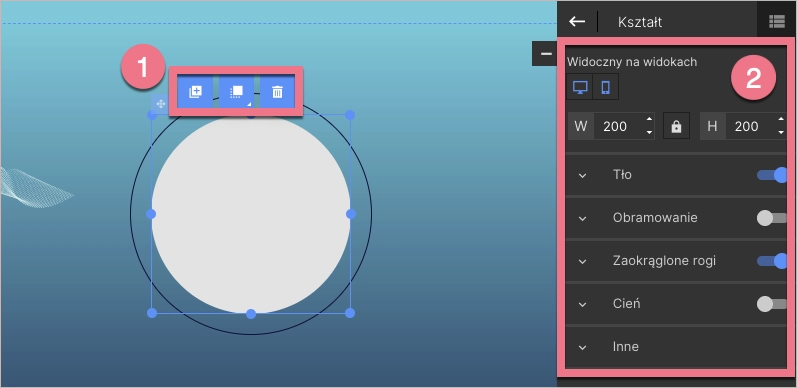Open the layer order icon
Screen dimensions: 797x388
pyautogui.click(x=237, y=92)
